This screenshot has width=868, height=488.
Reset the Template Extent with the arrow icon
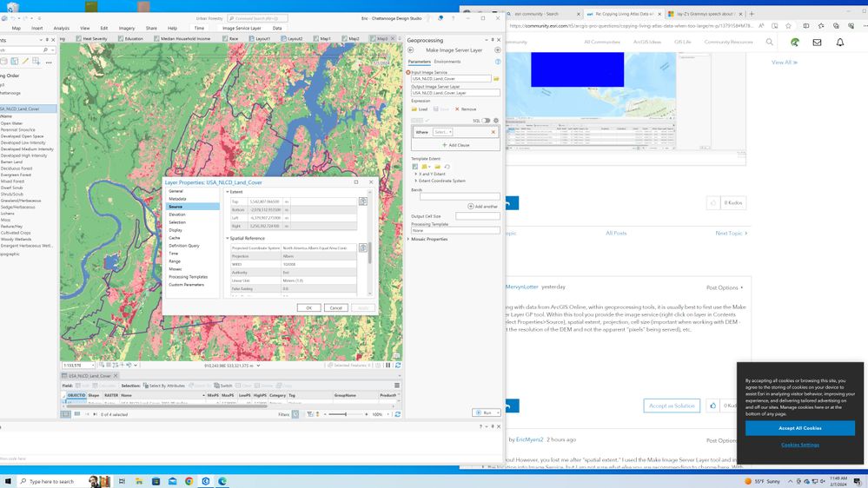point(447,167)
